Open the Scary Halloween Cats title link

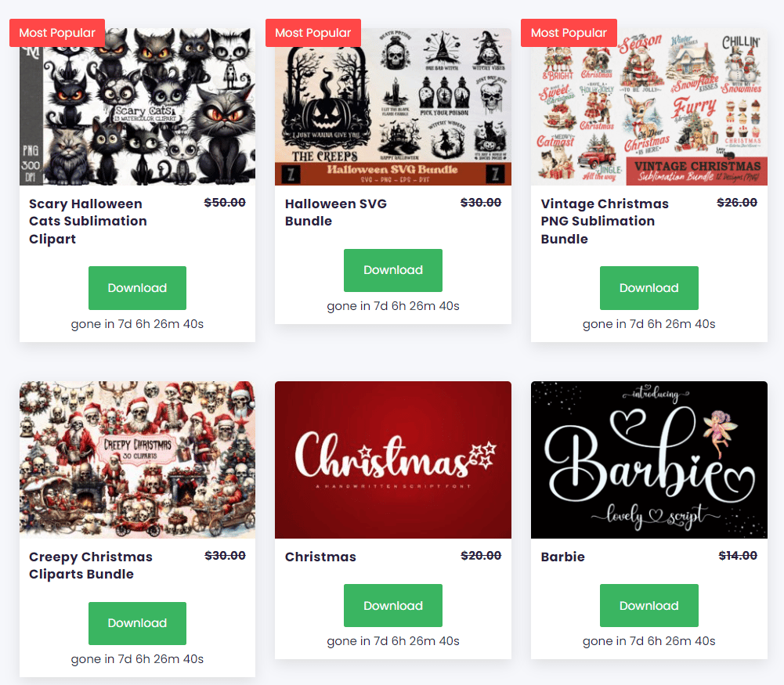[x=88, y=222]
